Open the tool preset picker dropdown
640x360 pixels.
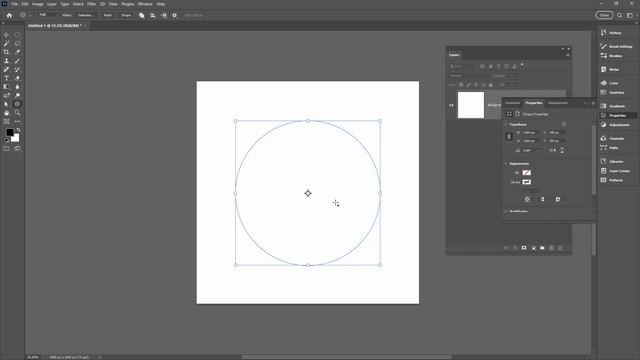point(25,15)
